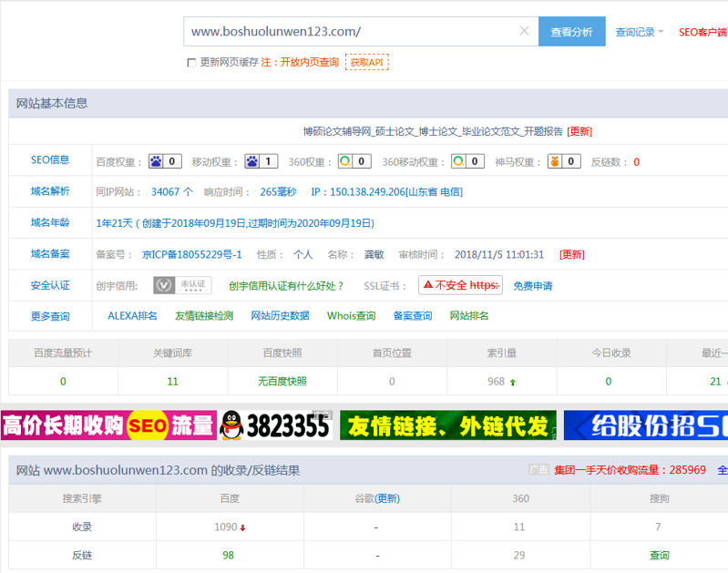Image resolution: width=728 pixels, height=573 pixels.
Task: Click the Baidu weight paw icon
Action: [x=156, y=161]
